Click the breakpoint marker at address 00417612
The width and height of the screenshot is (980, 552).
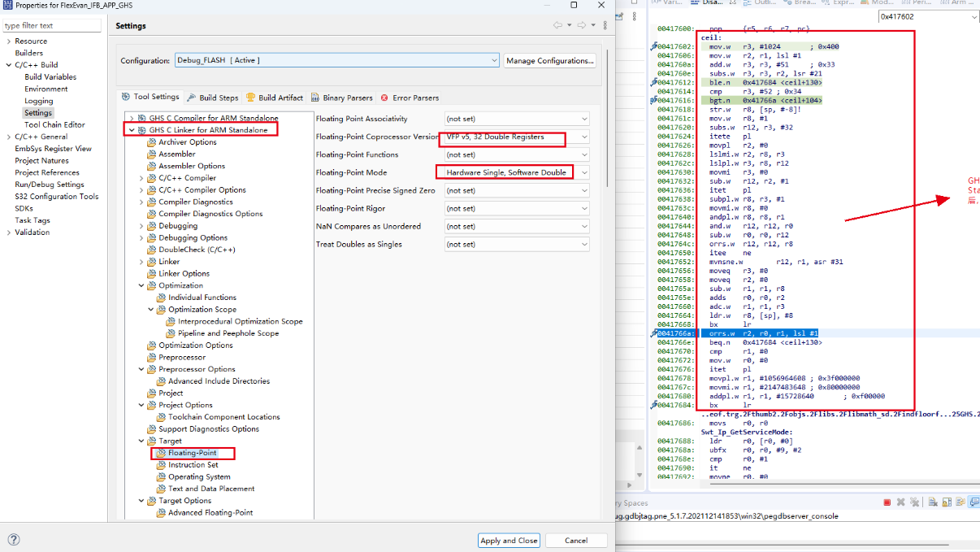coord(654,82)
